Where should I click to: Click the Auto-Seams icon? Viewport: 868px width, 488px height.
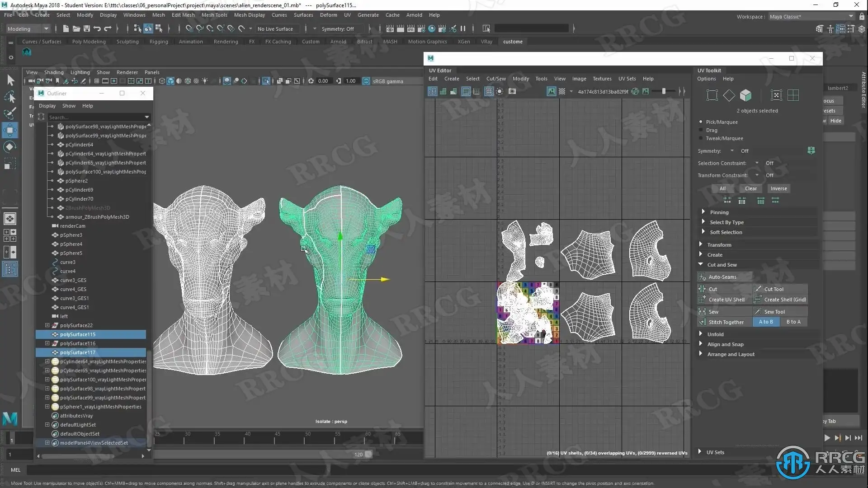click(x=702, y=277)
